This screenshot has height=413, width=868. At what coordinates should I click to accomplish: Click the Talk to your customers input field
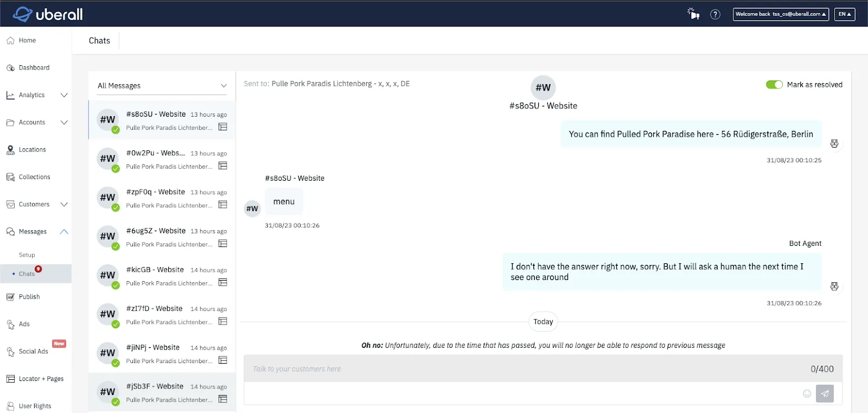[x=543, y=369]
